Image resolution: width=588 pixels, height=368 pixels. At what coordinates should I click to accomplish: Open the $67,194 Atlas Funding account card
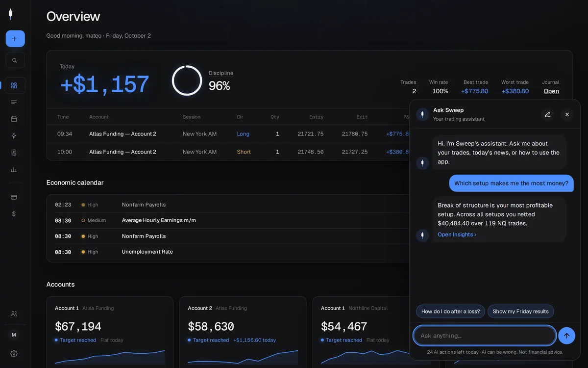110,332
